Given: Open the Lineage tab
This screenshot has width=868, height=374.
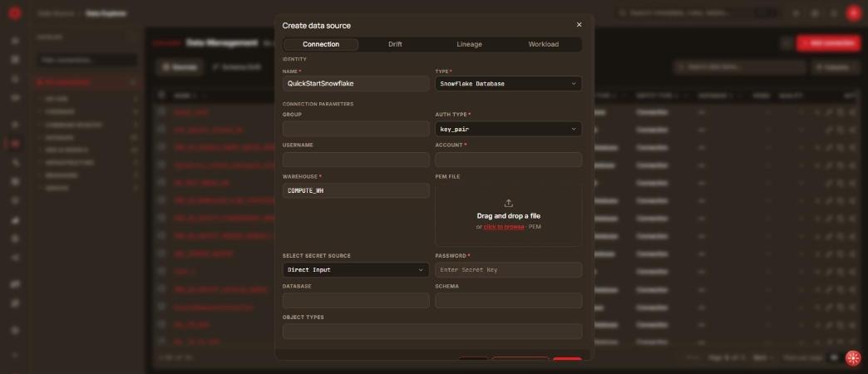Looking at the screenshot, I should pyautogui.click(x=470, y=44).
